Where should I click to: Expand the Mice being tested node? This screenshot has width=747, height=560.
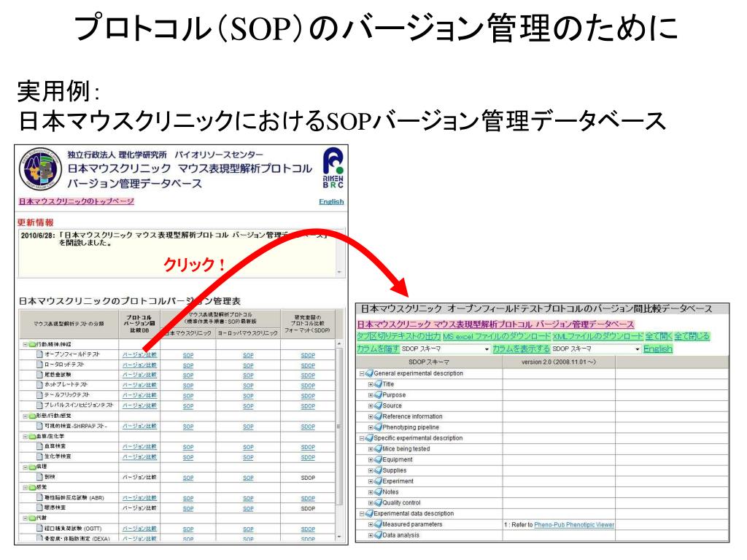[x=371, y=449]
